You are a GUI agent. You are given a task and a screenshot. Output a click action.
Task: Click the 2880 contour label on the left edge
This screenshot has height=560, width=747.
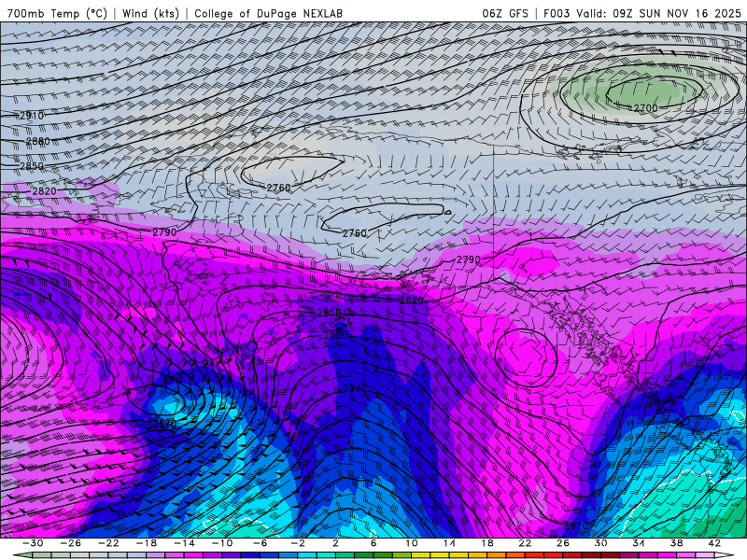click(37, 142)
